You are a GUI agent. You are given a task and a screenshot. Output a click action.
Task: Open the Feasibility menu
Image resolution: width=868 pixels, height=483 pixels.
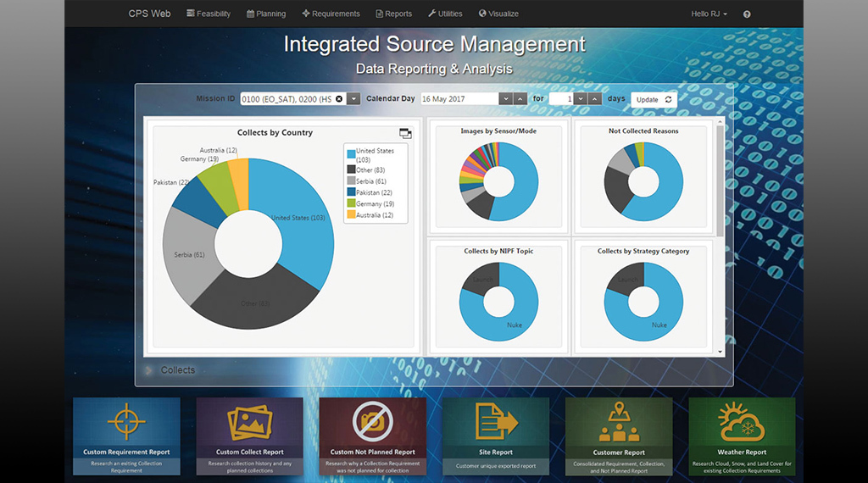click(x=209, y=14)
